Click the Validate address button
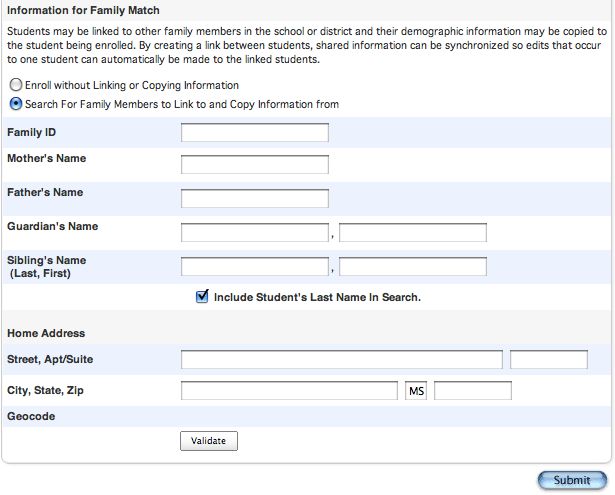This screenshot has height=495, width=615. (209, 441)
